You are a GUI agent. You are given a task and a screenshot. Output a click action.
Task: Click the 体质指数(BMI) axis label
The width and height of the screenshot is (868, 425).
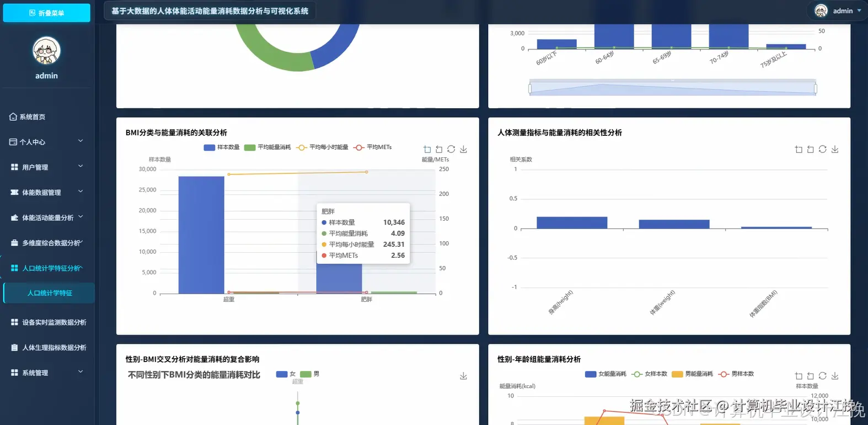click(x=763, y=304)
